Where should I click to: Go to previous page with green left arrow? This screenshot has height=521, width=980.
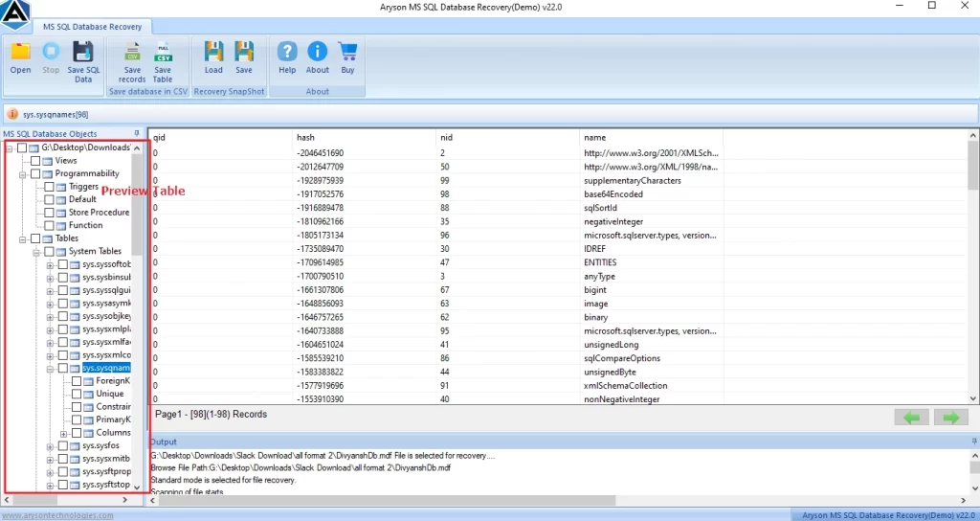click(x=911, y=418)
